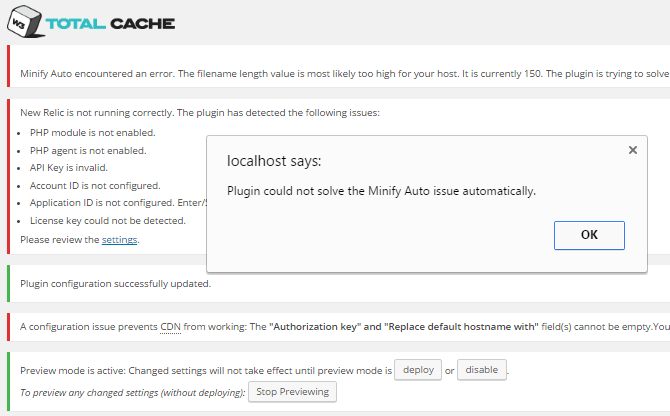This screenshot has width=670, height=416.
Task: Click 'To preview any changed settings' text
Action: (132, 393)
